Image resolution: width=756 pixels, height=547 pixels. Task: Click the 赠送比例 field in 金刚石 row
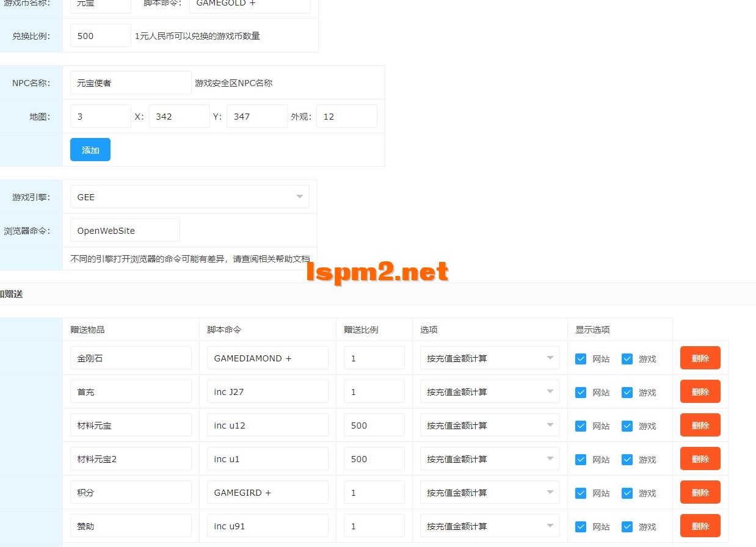coord(374,358)
